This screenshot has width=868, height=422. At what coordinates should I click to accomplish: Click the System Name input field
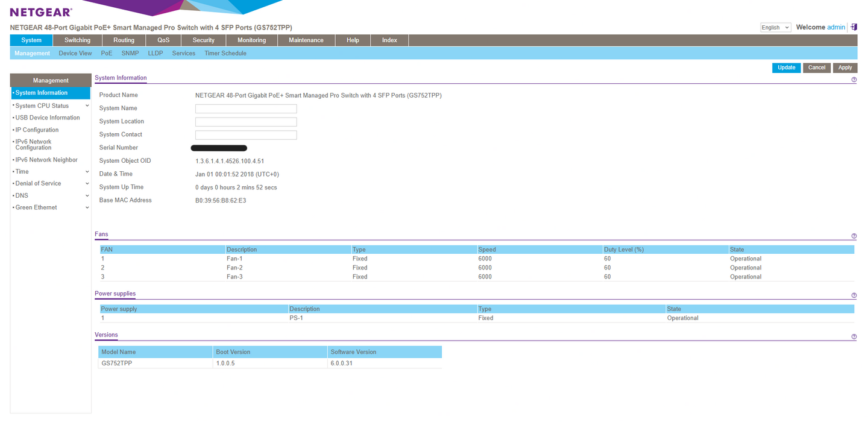tap(246, 109)
